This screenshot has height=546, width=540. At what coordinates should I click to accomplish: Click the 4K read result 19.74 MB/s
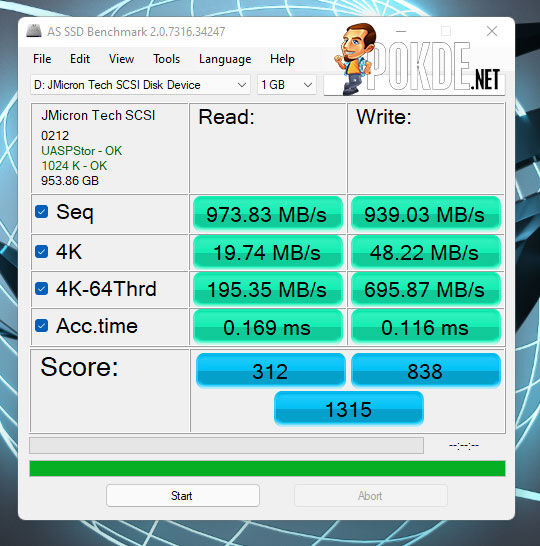(267, 252)
